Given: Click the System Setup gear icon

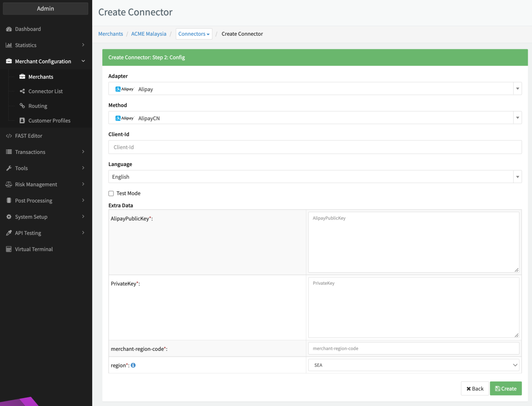Looking at the screenshot, I should (9, 217).
